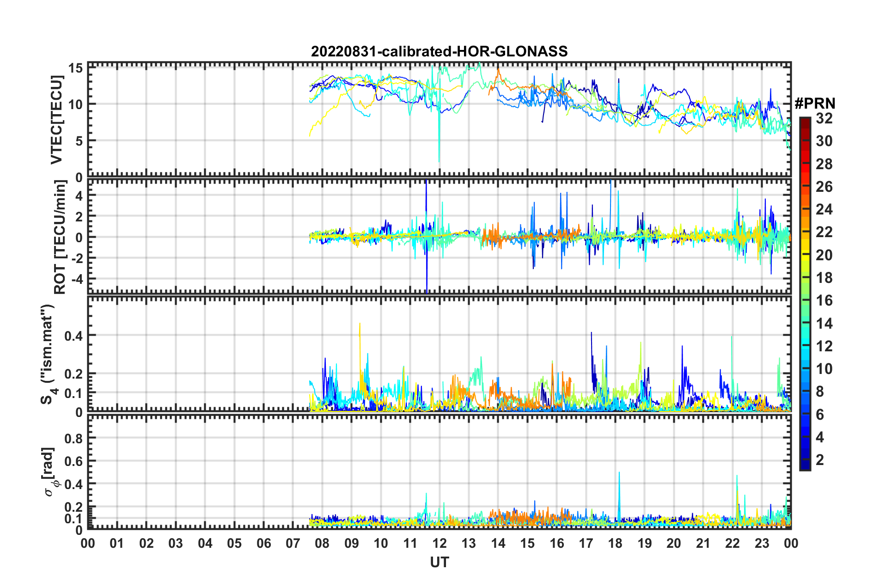879x588 pixels.
Task: Click ROT y-axis tick label -2
Action: pyautogui.click(x=76, y=258)
